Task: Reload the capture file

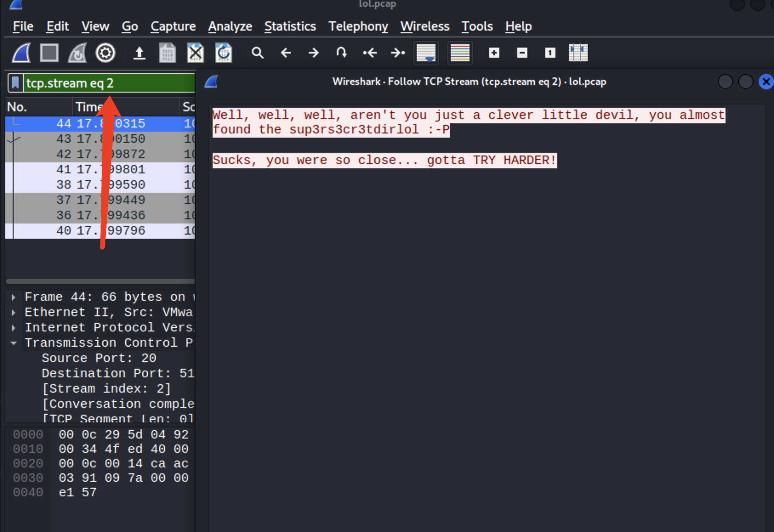Action: pos(224,53)
